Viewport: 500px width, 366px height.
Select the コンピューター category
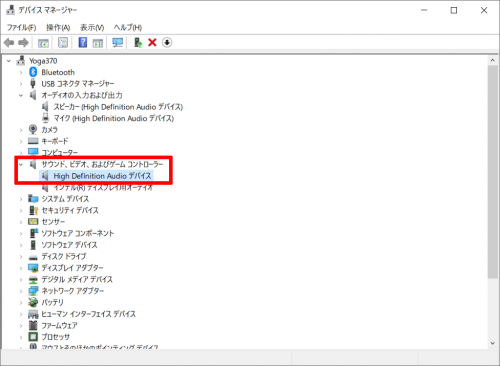point(59,153)
